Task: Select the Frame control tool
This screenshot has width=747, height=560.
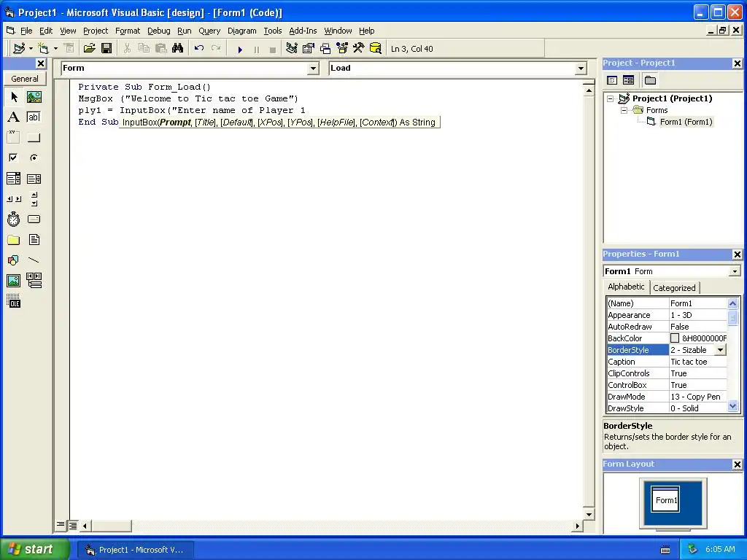Action: [x=14, y=138]
